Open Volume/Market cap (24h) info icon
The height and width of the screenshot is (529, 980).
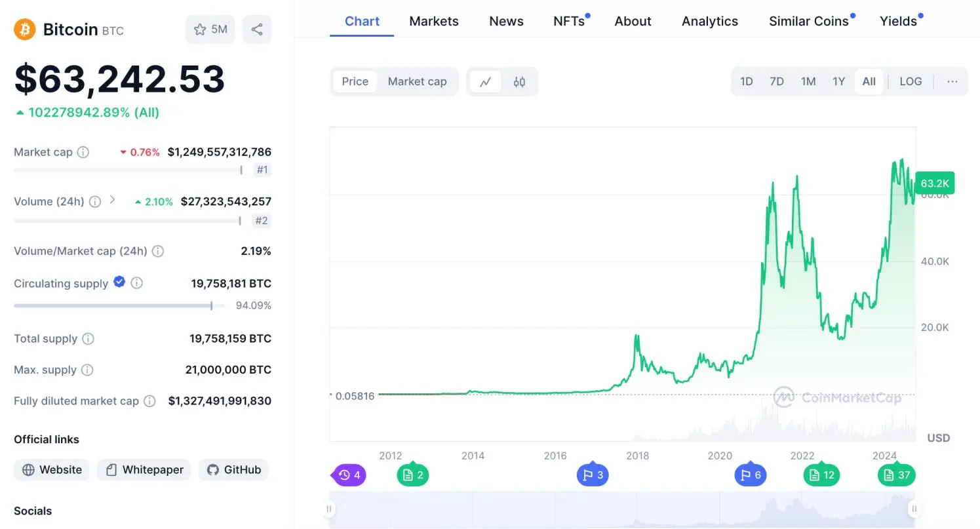pyautogui.click(x=158, y=251)
